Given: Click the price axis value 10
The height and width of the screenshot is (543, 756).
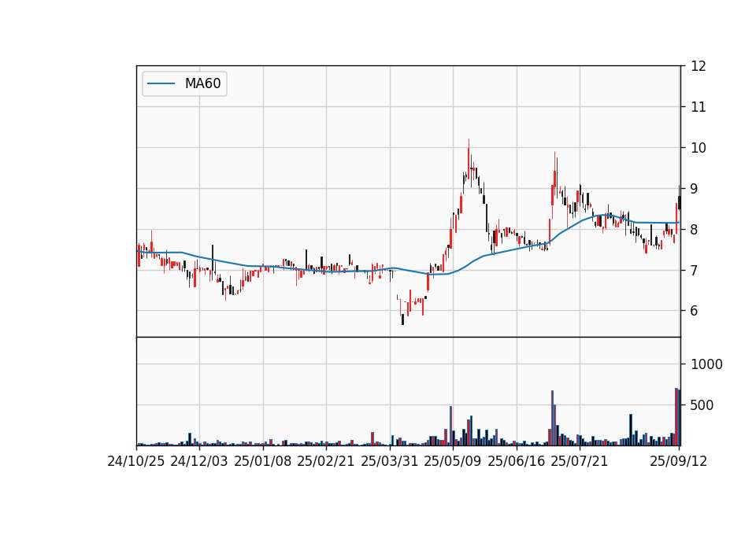Looking at the screenshot, I should (x=699, y=148).
